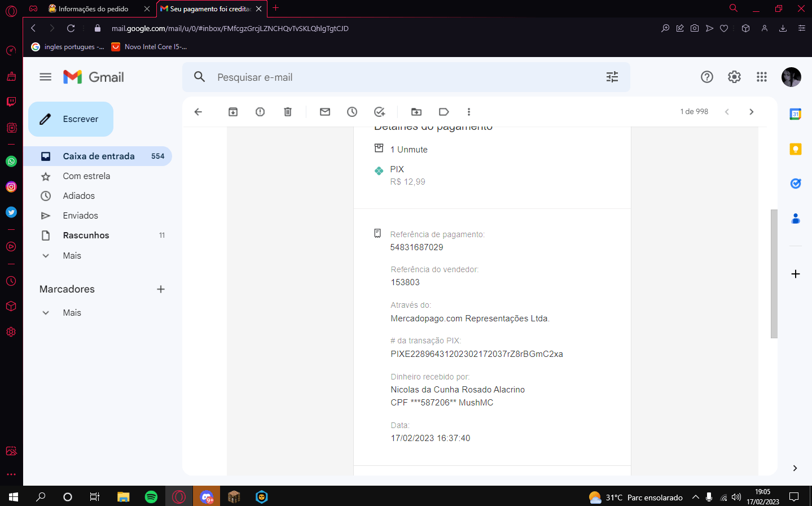The image size is (812, 506).
Task: Open Google Keep side panel
Action: click(796, 149)
